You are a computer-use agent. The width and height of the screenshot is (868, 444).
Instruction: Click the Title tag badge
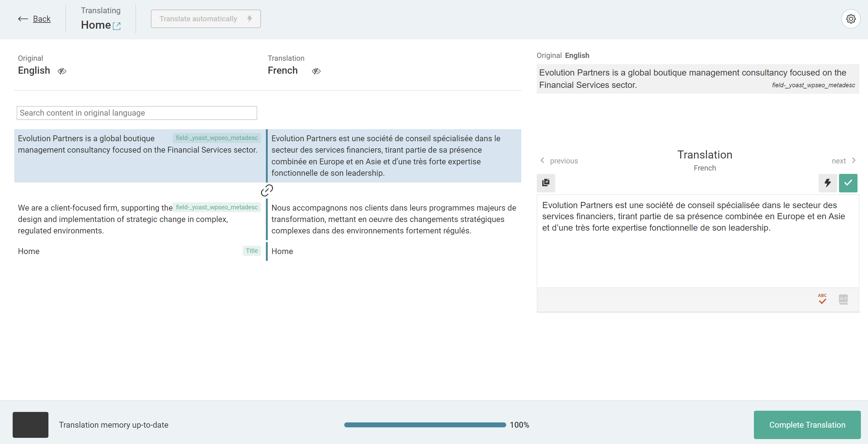(252, 251)
